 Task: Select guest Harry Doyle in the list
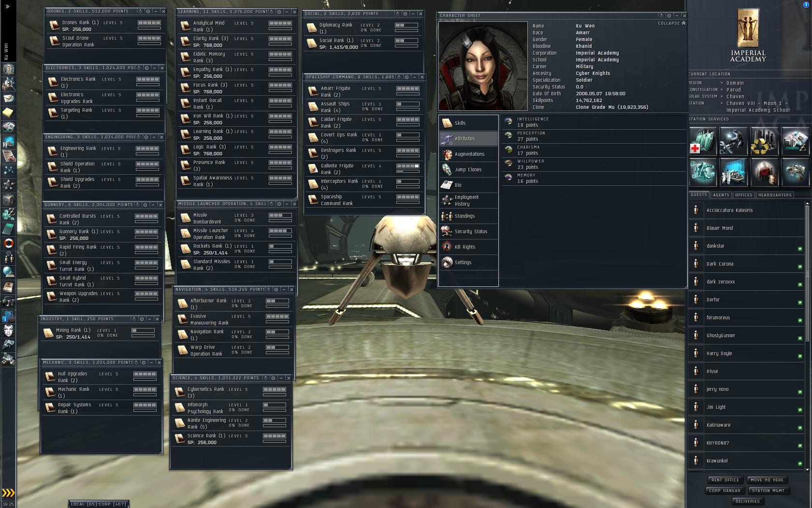(746, 353)
